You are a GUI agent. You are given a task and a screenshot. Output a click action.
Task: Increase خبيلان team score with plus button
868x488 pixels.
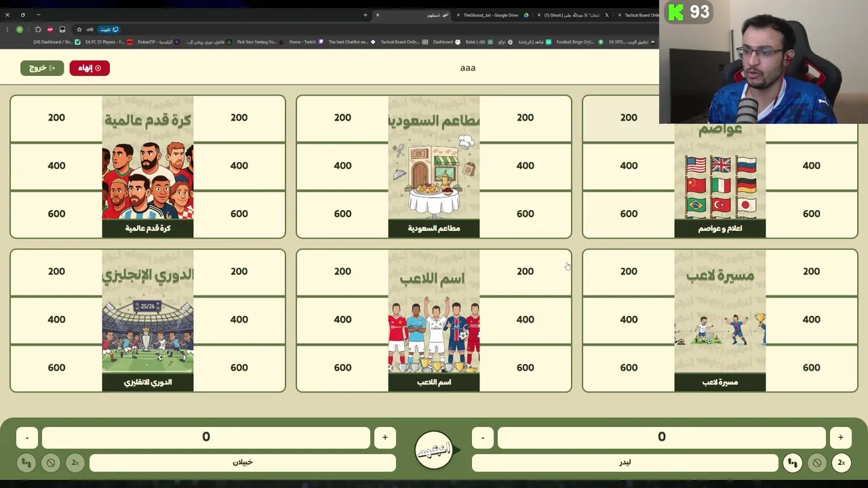pyautogui.click(x=385, y=438)
